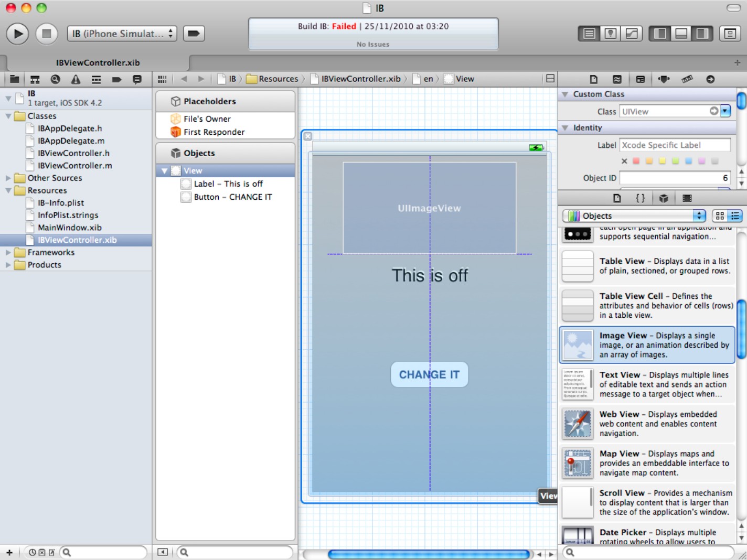The height and width of the screenshot is (560, 747).
Task: Toggle the debug area visibility
Action: [681, 34]
